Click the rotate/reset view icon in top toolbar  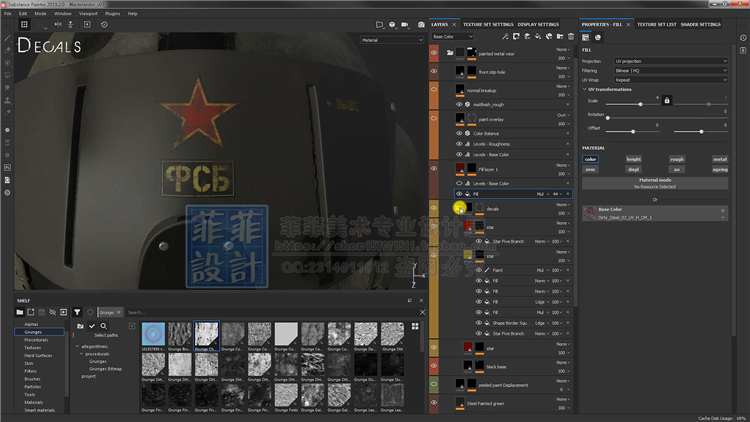(x=104, y=24)
